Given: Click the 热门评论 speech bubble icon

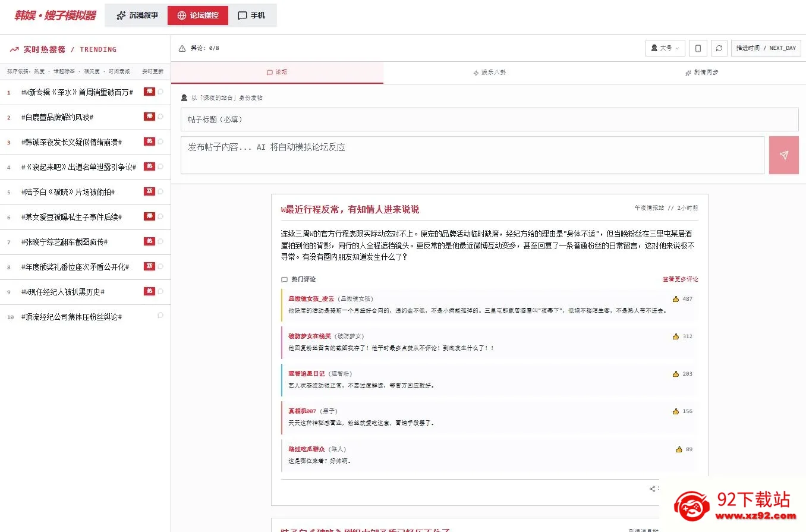Looking at the screenshot, I should click(x=284, y=279).
